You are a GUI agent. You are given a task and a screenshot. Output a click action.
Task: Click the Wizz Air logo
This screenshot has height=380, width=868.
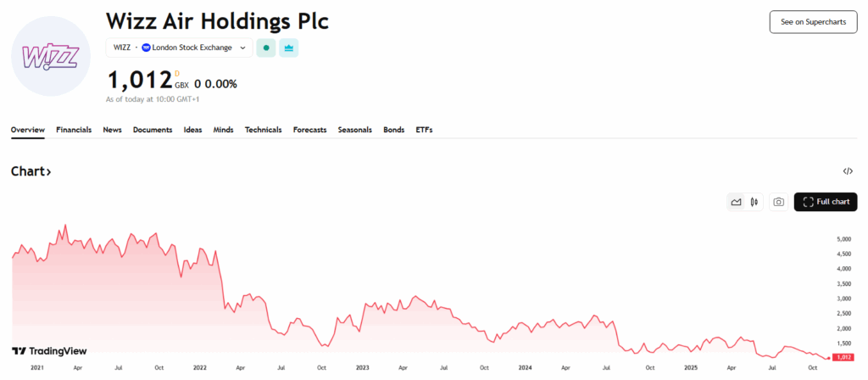(50, 56)
